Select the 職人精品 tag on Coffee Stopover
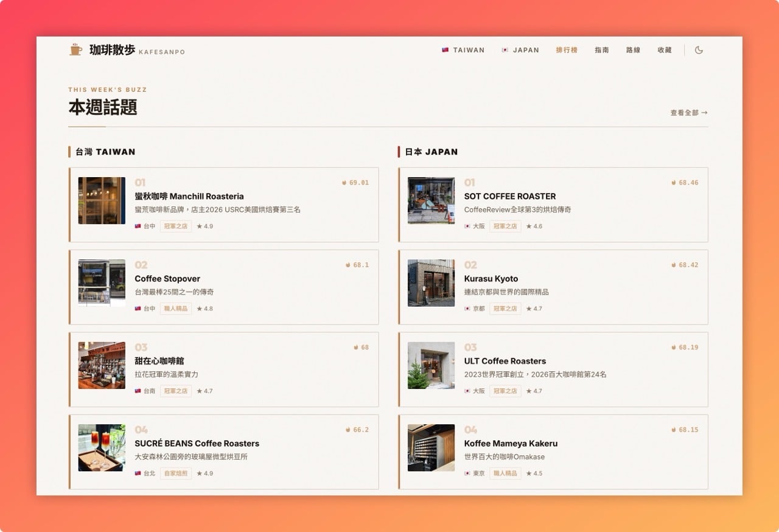 [176, 309]
